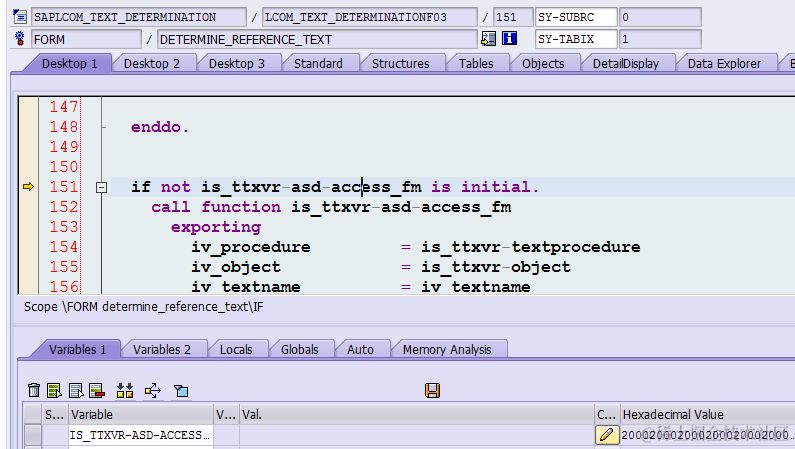The height and width of the screenshot is (449, 795).
Task: Select the Tables tab
Action: click(x=476, y=63)
